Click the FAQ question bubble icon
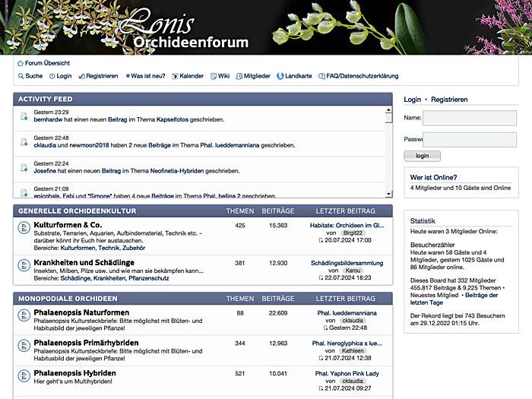 [x=321, y=76]
